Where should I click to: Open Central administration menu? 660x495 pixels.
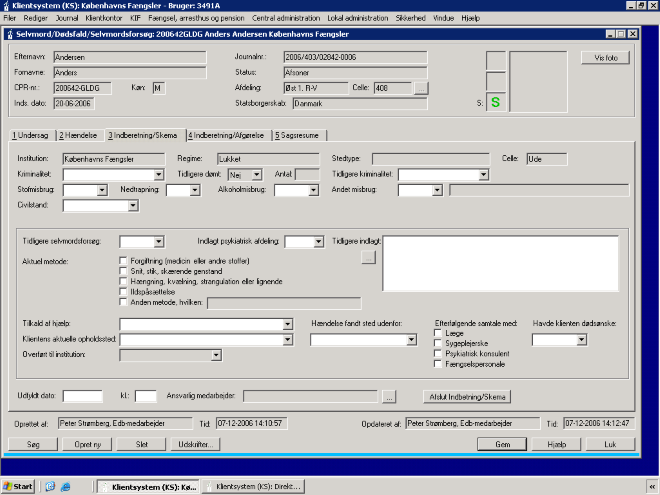point(284,19)
